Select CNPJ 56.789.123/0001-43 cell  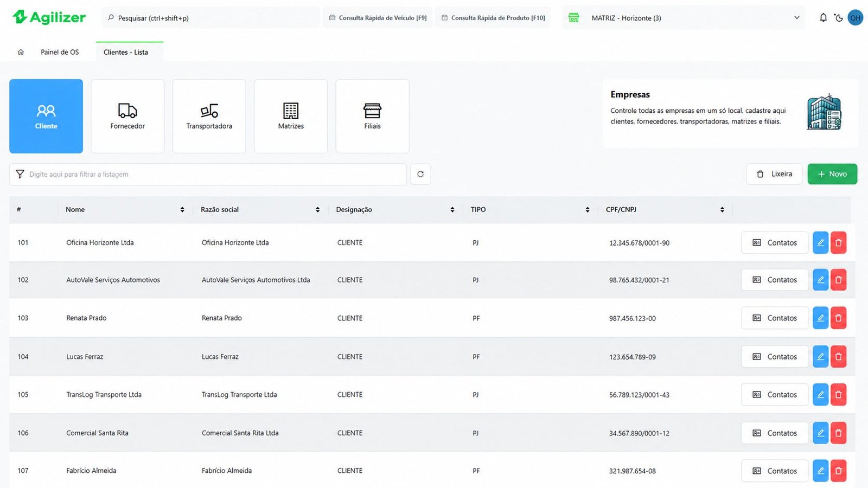(x=639, y=395)
